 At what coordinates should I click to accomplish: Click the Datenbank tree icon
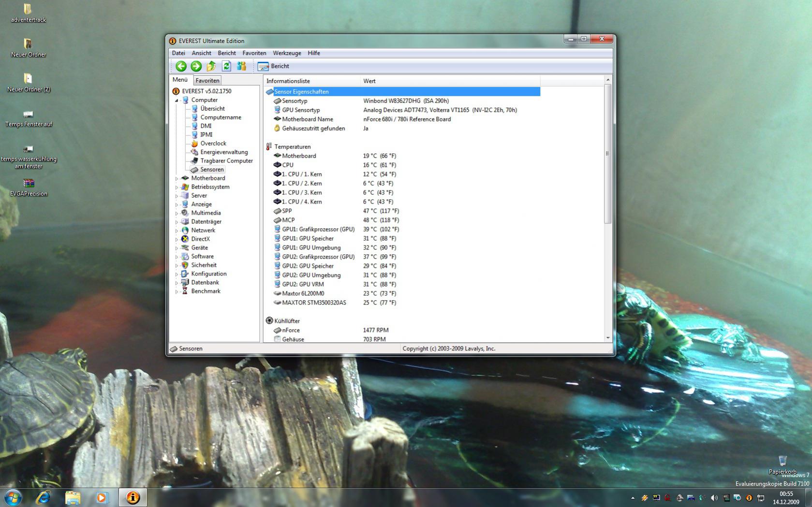click(x=185, y=283)
